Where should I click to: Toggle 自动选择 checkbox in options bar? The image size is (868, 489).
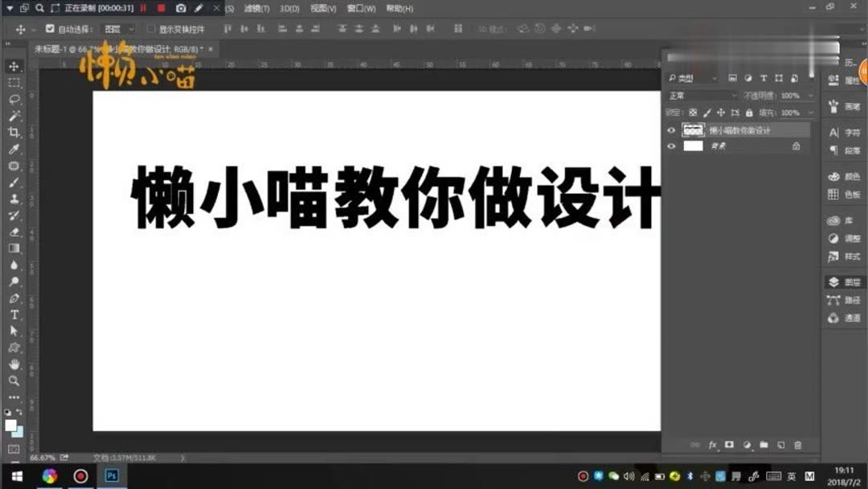point(50,27)
